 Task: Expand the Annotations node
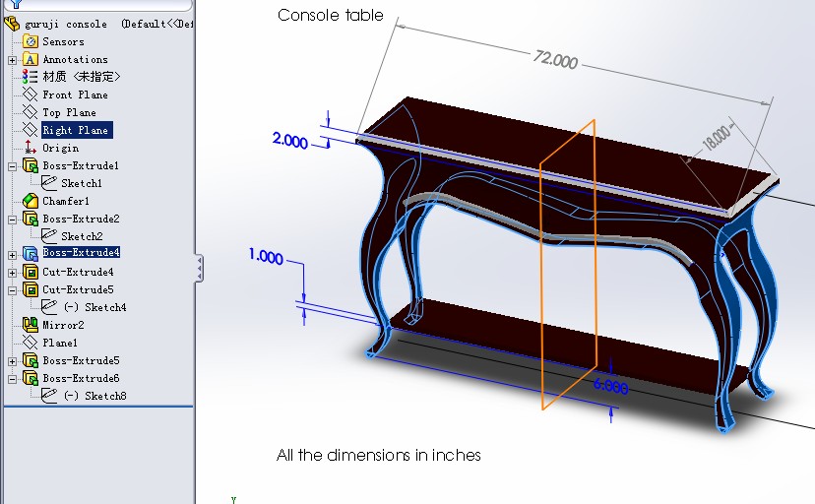13,60
